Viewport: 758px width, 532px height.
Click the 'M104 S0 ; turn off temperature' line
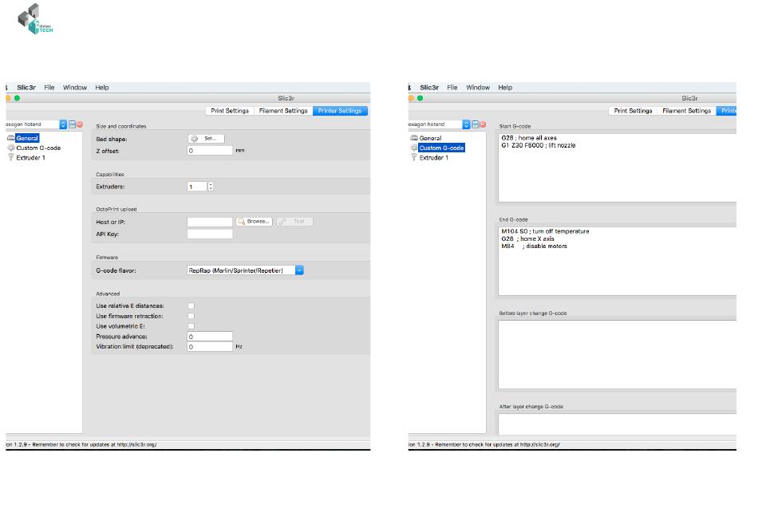[545, 231]
